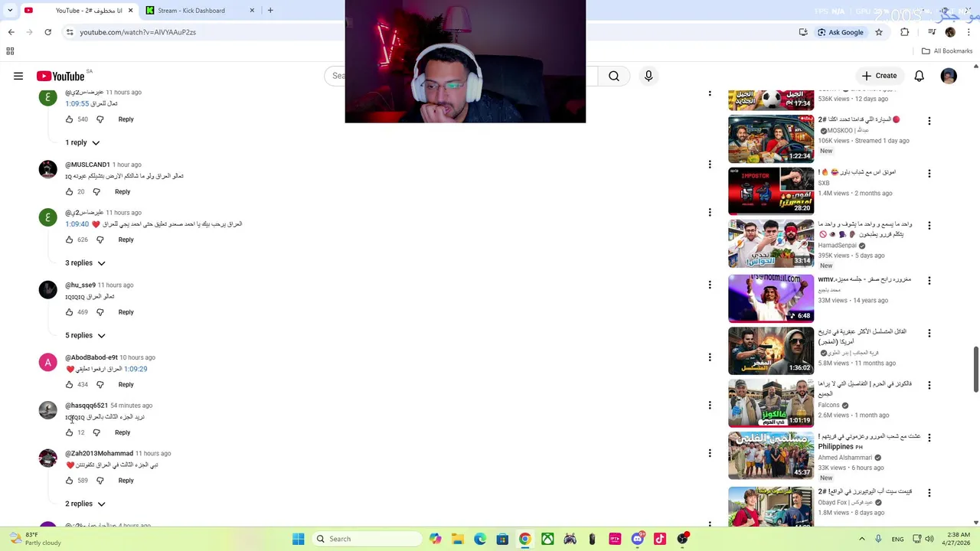Like @hu_sse9 comment with 469 likes
980x551 pixels.
coord(69,312)
